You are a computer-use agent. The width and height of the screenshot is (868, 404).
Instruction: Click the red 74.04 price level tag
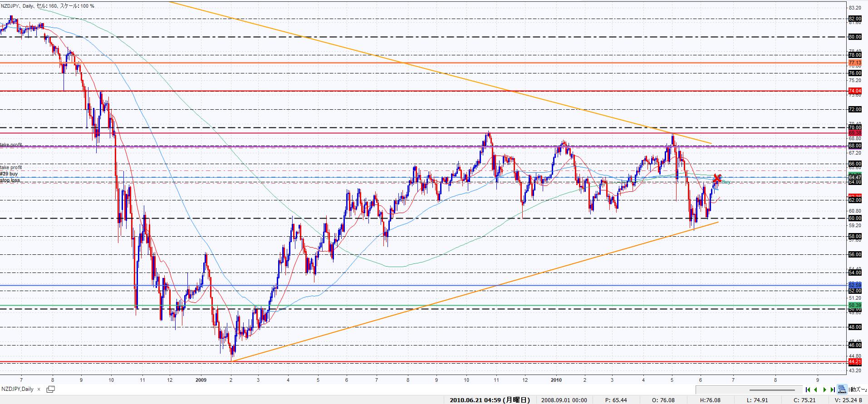pos(854,91)
